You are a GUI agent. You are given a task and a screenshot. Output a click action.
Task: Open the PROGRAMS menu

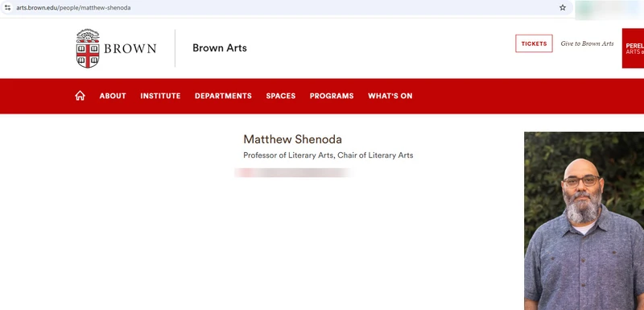click(x=332, y=96)
